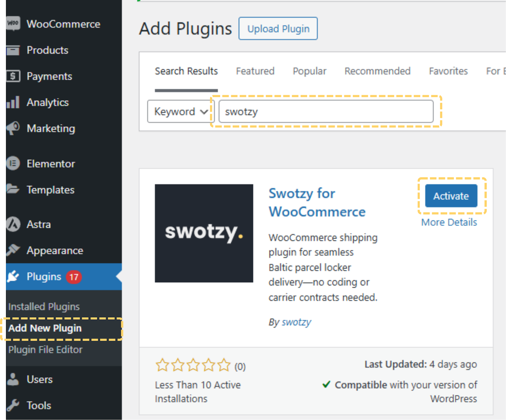
Task: Open Appearance using the paintbrush icon
Action: 13,250
